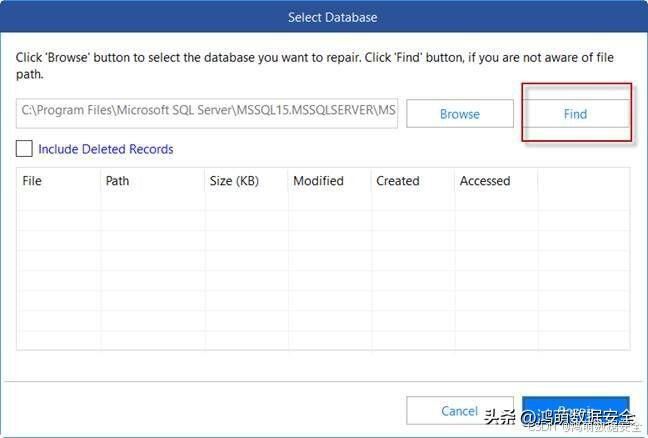Click the instruction text about Browse and Find
This screenshot has height=438, width=648.
click(314, 65)
